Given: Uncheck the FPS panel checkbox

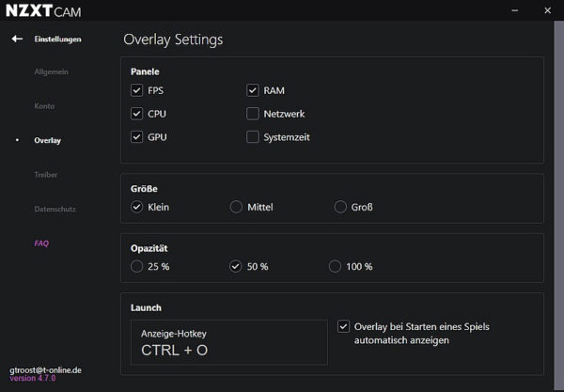Looking at the screenshot, I should 136,90.
